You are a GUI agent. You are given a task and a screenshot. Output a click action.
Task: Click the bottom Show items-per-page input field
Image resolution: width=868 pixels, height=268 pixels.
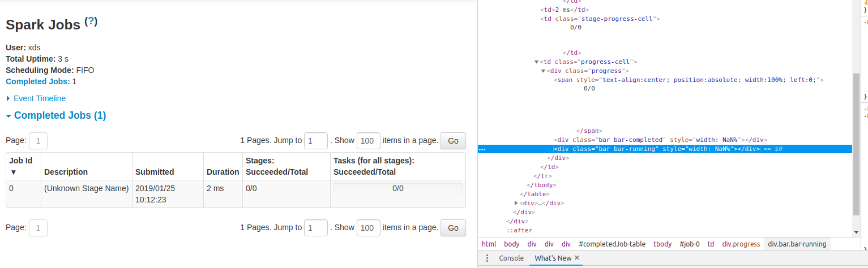point(368,227)
